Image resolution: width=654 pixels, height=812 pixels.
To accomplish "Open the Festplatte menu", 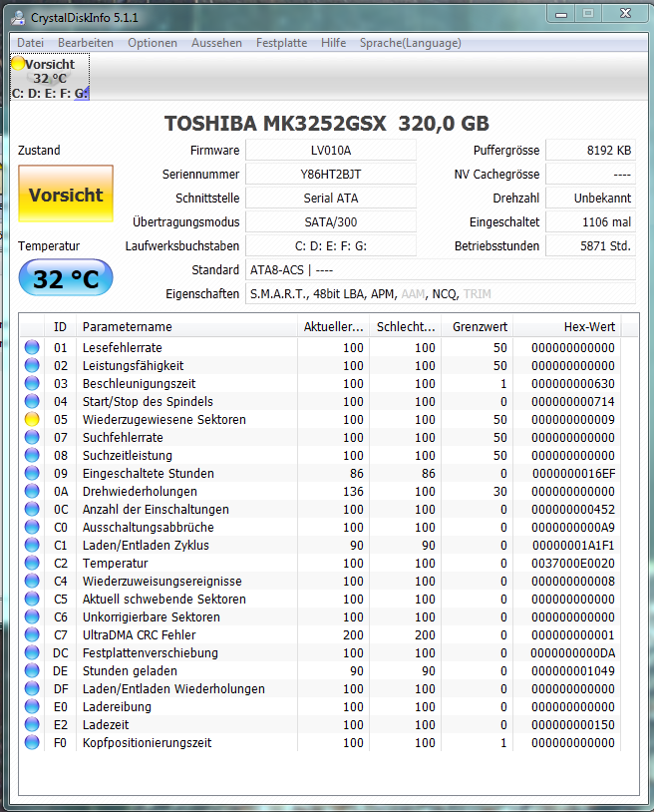I will point(281,43).
